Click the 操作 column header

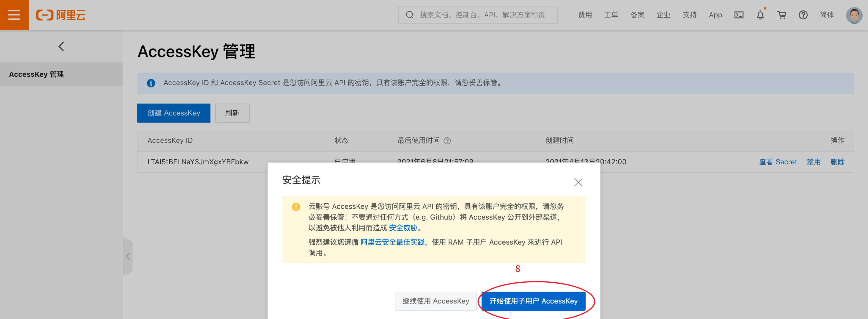837,141
